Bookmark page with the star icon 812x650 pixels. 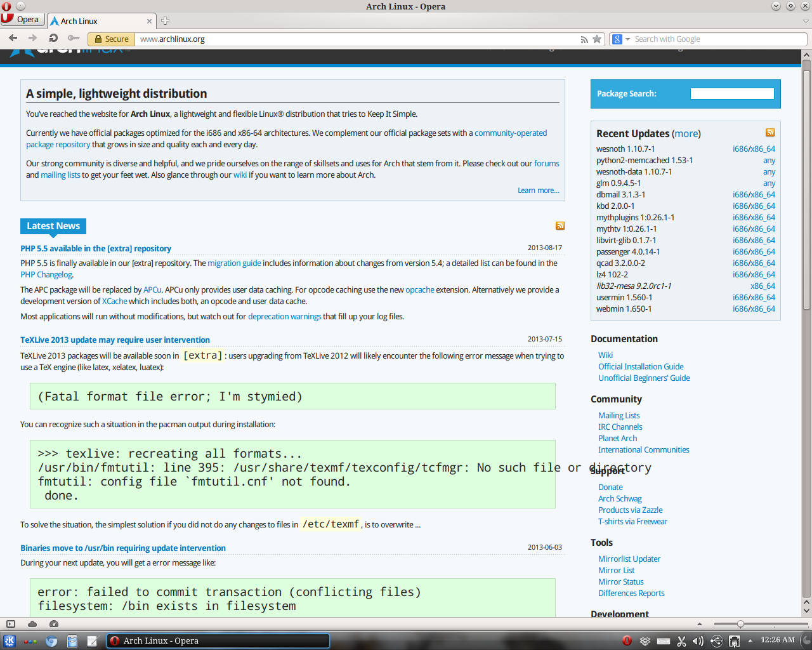597,39
